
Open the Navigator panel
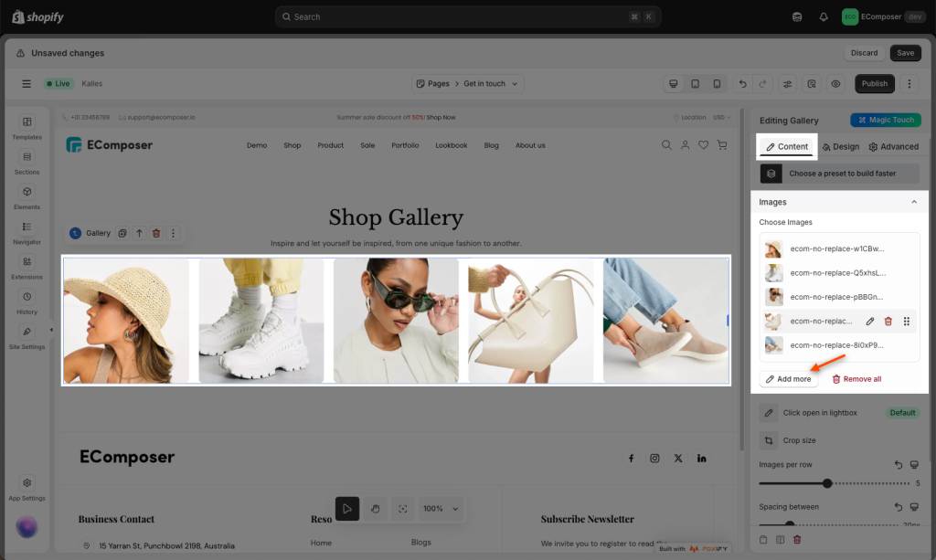27,232
